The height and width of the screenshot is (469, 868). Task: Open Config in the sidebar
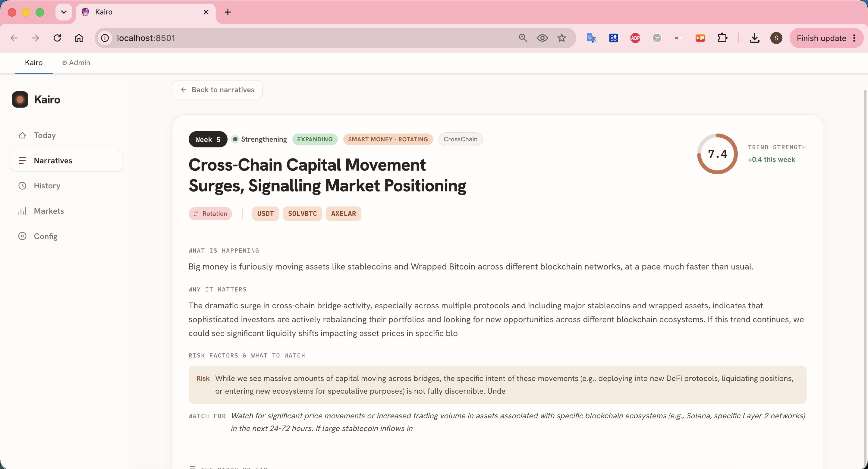pos(66,236)
